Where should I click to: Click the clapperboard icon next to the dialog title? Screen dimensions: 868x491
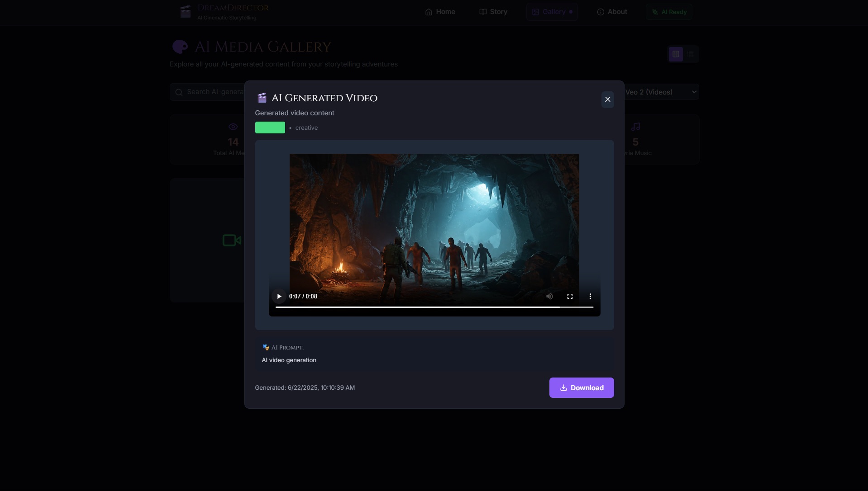(x=262, y=98)
